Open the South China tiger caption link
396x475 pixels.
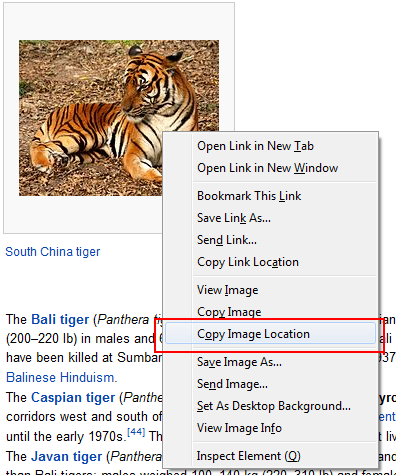(53, 252)
